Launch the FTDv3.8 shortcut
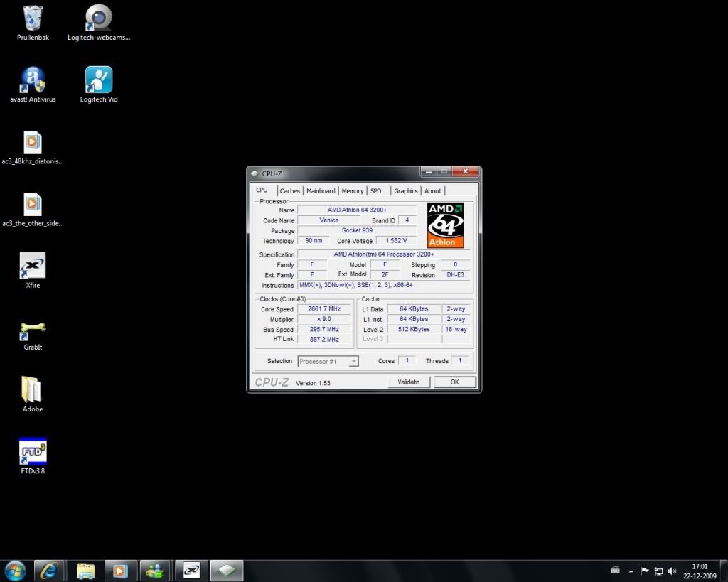Image resolution: width=728 pixels, height=582 pixels. click(33, 456)
